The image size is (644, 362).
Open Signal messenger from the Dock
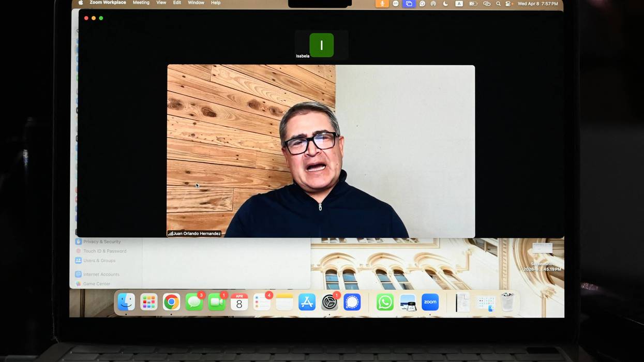352,302
